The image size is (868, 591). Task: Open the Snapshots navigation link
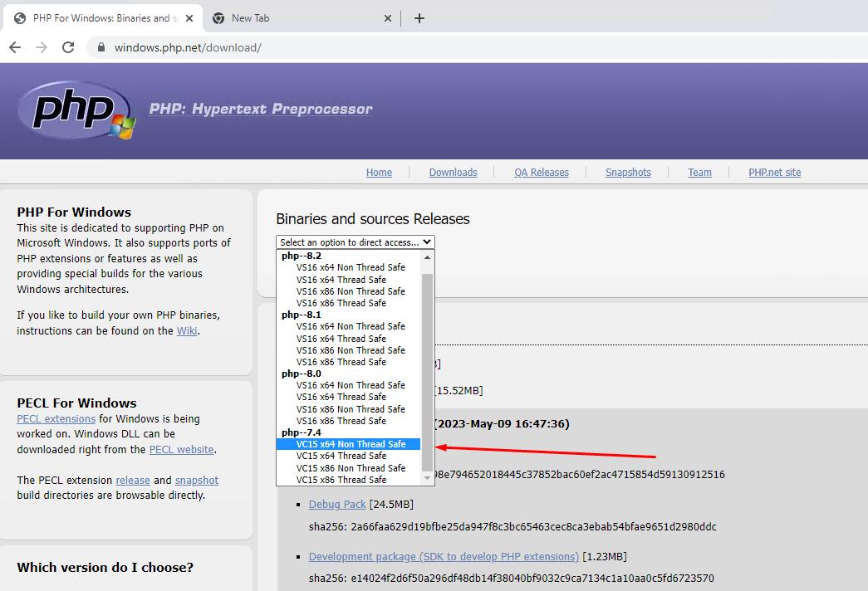pos(627,172)
